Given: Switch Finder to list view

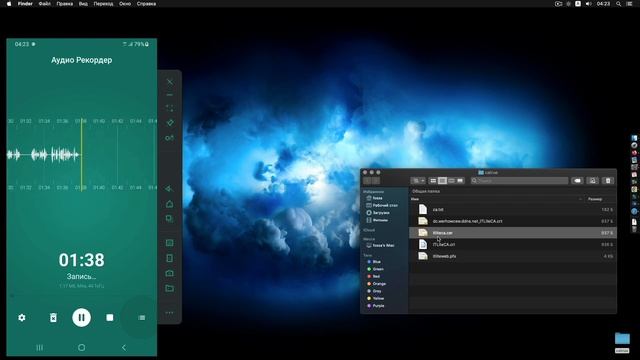Looking at the screenshot, I should point(442,180).
